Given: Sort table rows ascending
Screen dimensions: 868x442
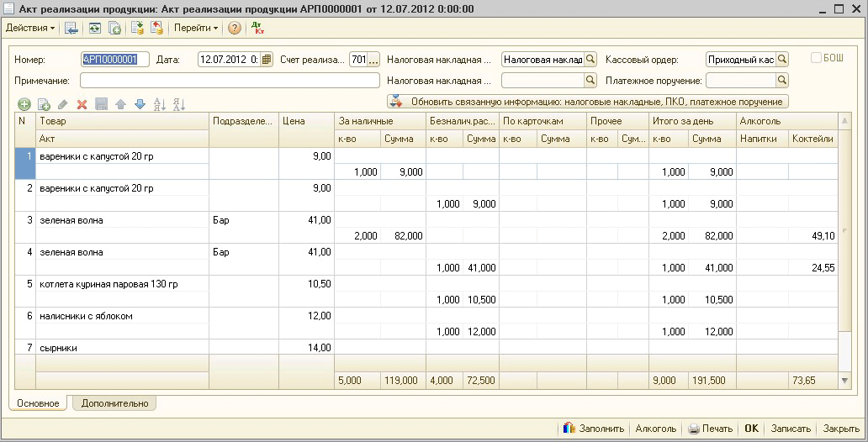Looking at the screenshot, I should tap(160, 104).
